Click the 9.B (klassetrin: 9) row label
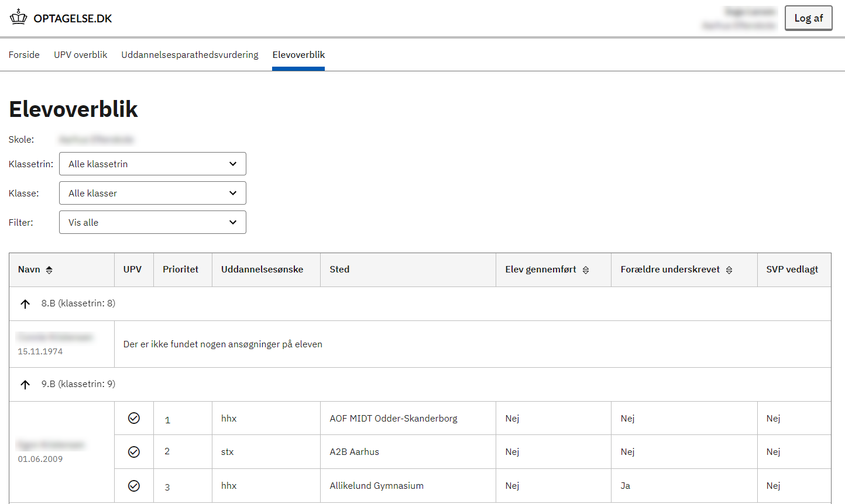The image size is (845, 504). [x=78, y=384]
